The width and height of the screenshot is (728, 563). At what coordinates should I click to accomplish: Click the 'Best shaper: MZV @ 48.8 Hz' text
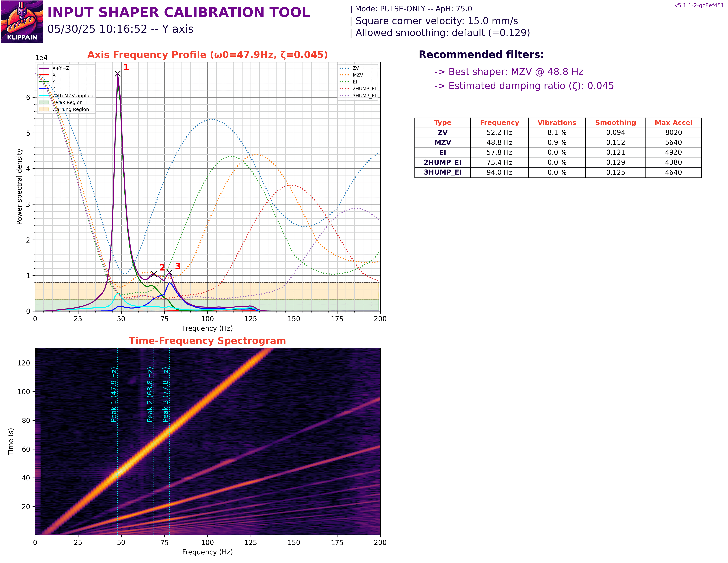(508, 72)
